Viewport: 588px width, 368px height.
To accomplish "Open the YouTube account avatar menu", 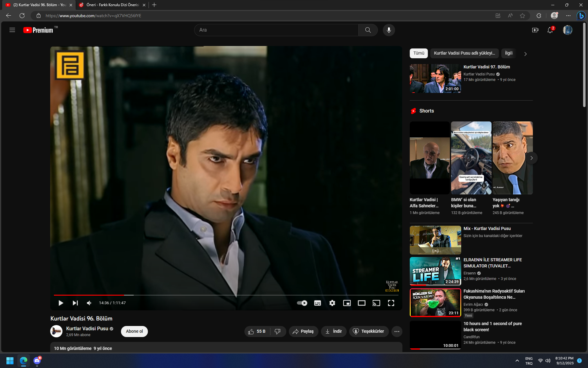I will click(x=567, y=30).
